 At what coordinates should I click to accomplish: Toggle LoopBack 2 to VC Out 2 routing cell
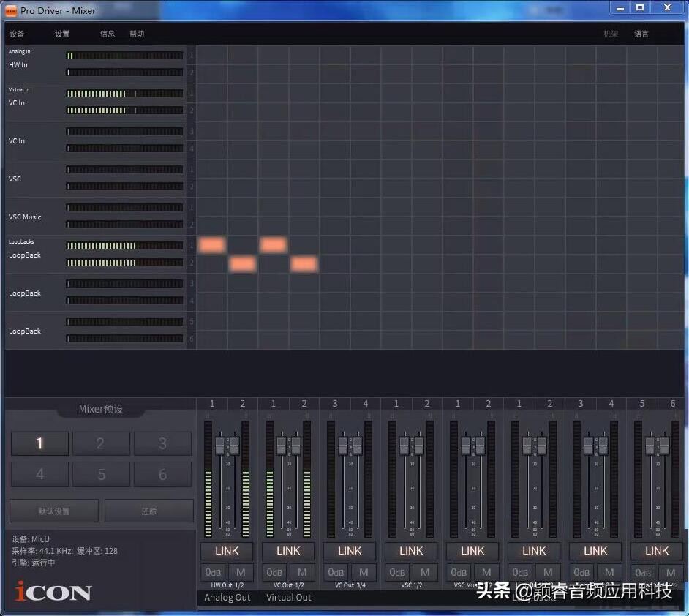point(304,264)
